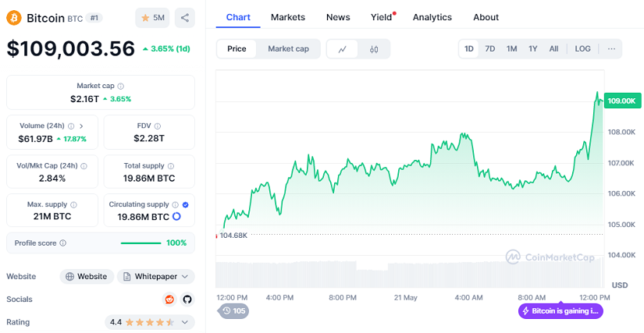This screenshot has width=644, height=333.
Task: Click the Total supply info icon
Action: [x=171, y=166]
